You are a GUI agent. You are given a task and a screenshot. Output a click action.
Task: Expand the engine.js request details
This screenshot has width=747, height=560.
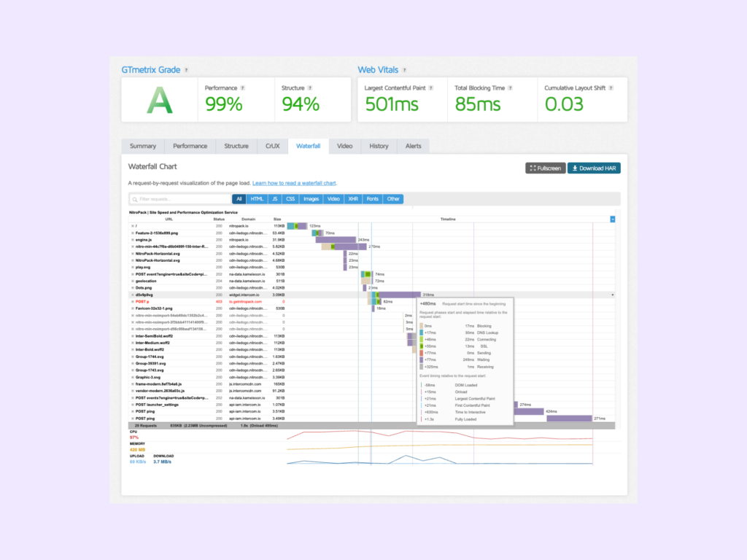(x=133, y=240)
